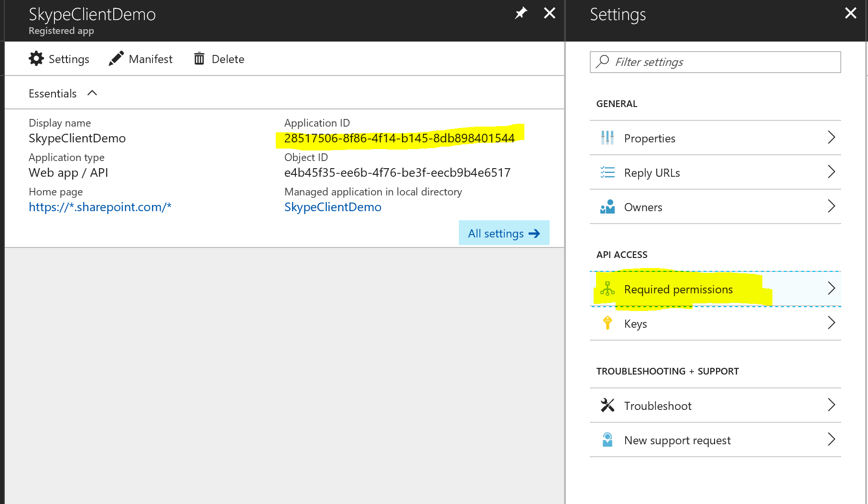Click the Properties sliders icon
Image resolution: width=868 pixels, height=504 pixels.
point(608,138)
